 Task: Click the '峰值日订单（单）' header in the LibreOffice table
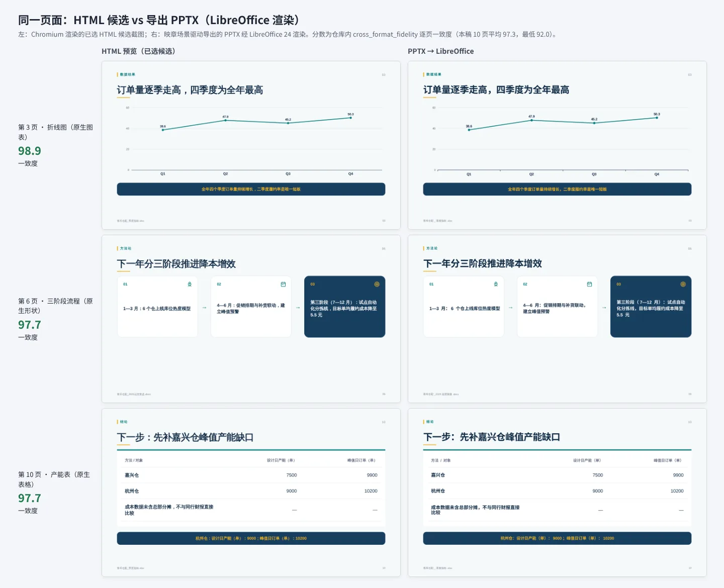pyautogui.click(x=668, y=460)
